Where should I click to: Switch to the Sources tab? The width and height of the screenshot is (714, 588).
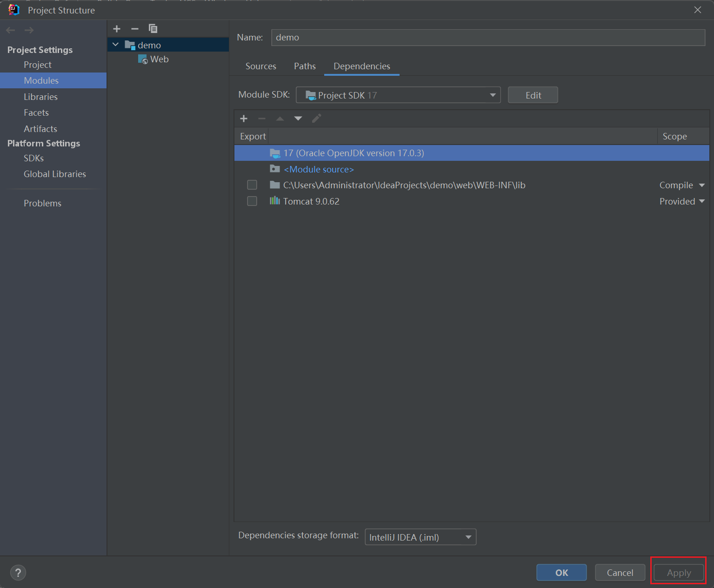coord(260,66)
